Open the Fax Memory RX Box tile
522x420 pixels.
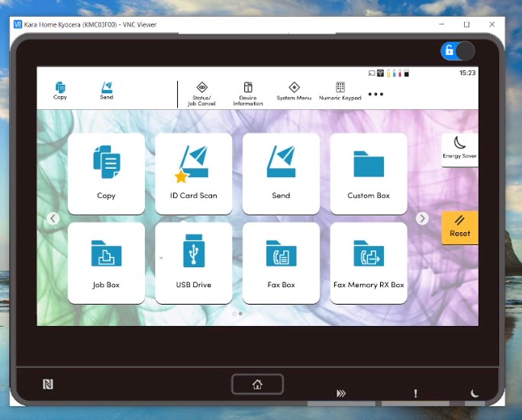pos(369,263)
